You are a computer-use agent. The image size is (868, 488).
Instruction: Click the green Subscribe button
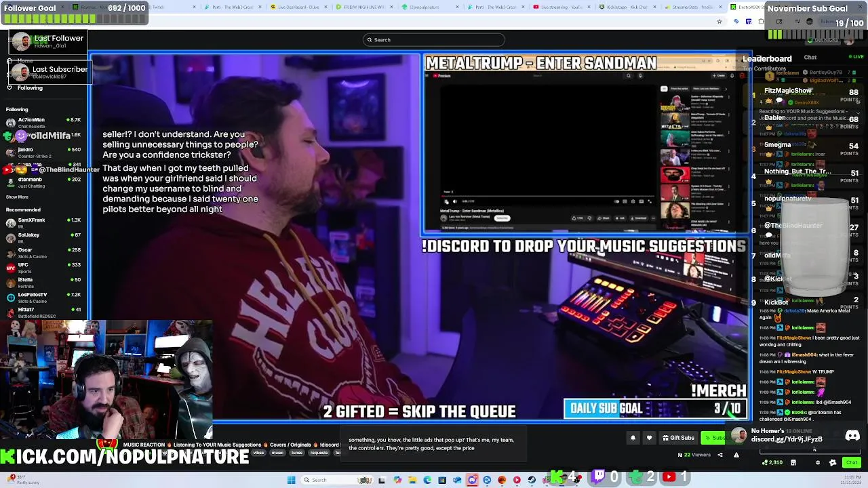713,438
